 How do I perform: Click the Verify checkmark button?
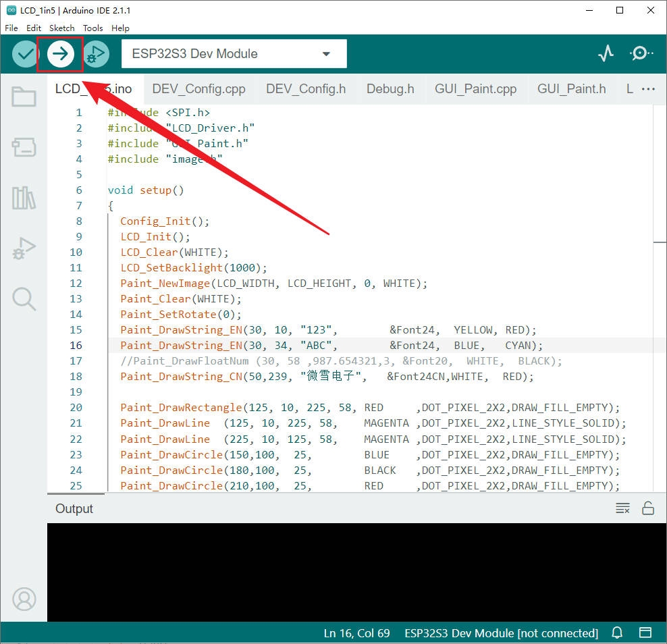25,54
